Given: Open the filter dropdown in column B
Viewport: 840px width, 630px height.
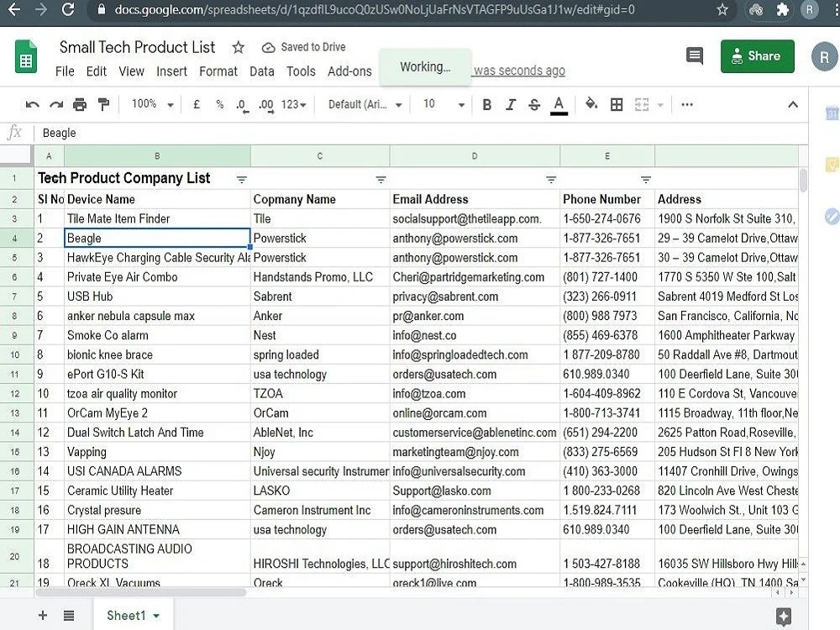Looking at the screenshot, I should click(x=242, y=180).
